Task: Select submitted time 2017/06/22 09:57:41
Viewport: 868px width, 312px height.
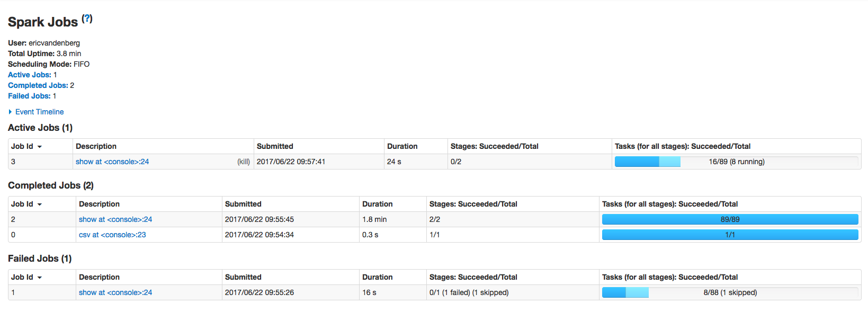Action: 291,162
